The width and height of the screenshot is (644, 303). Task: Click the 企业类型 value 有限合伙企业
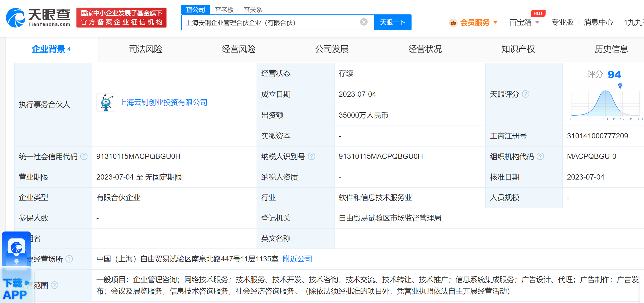coord(118,198)
